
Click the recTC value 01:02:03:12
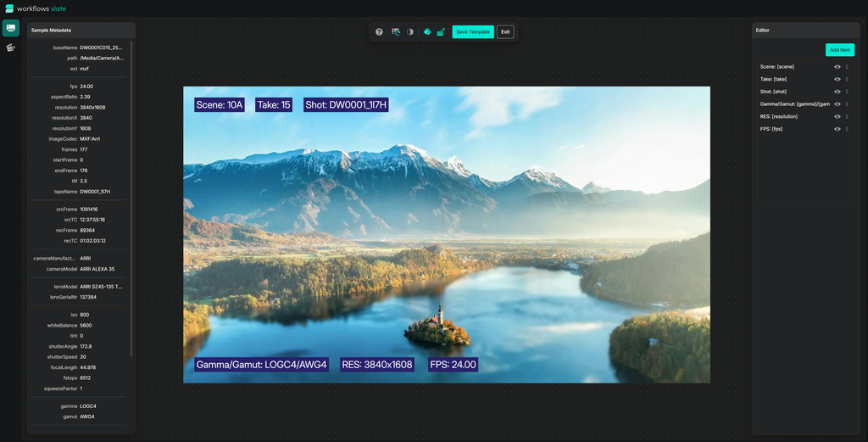point(92,241)
